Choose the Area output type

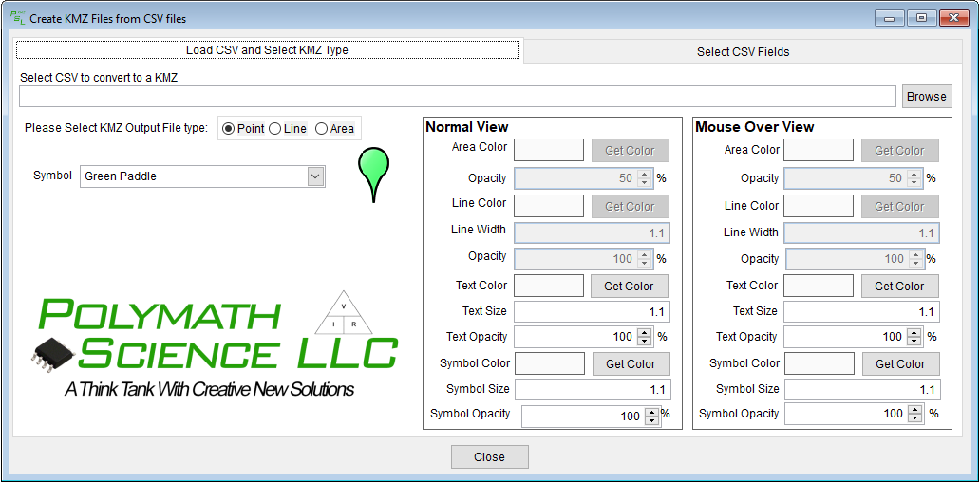pos(322,129)
